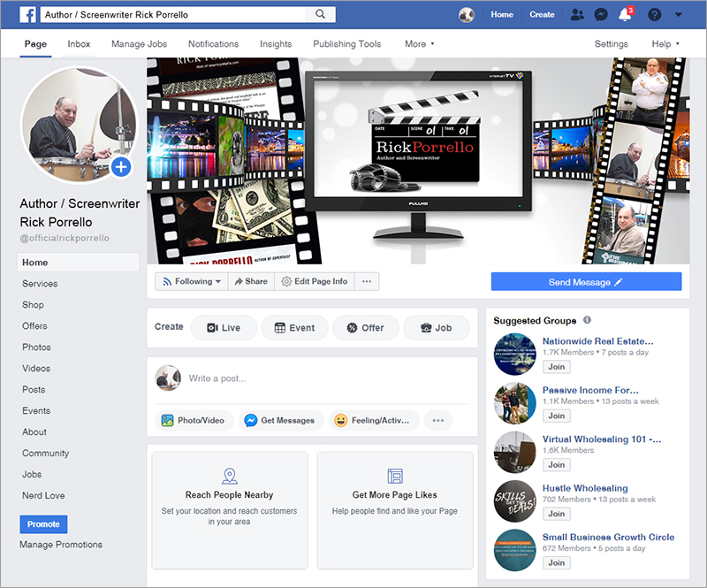Image resolution: width=707 pixels, height=588 pixels.
Task: Click the blue plus on profile picture
Action: (x=121, y=166)
